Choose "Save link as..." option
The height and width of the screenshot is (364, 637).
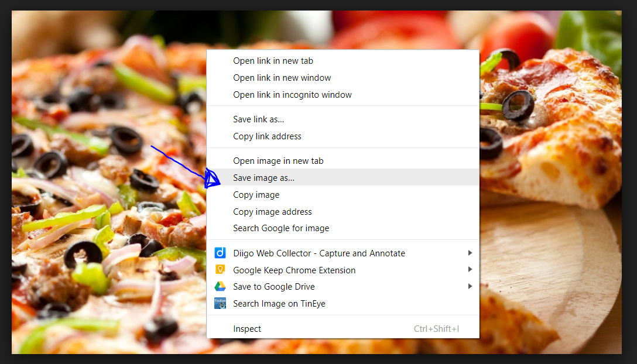(x=343, y=119)
